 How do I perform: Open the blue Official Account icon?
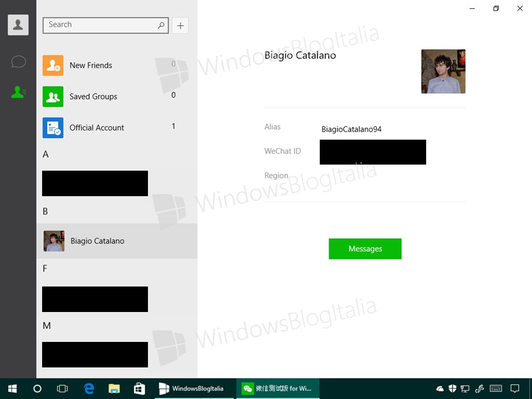(x=53, y=127)
